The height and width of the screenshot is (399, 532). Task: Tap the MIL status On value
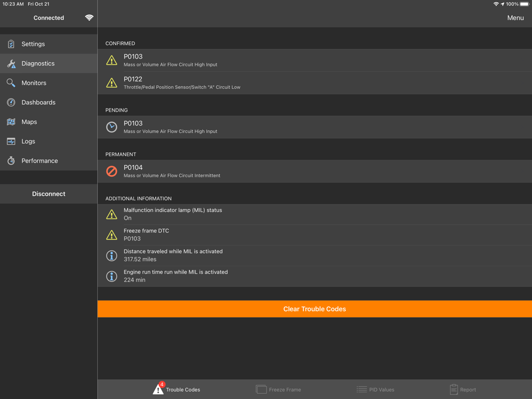coord(128,218)
